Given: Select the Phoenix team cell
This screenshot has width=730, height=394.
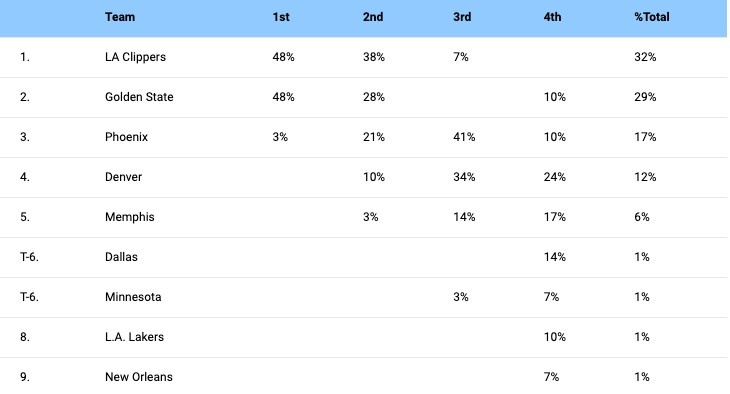Looking at the screenshot, I should [126, 137].
